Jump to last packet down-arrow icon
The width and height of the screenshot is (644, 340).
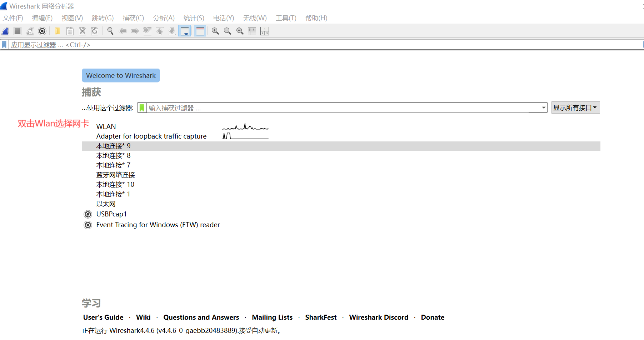click(172, 31)
